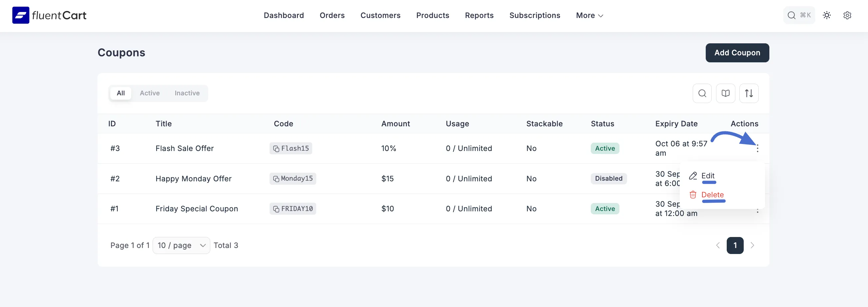Image resolution: width=868 pixels, height=307 pixels.
Task: Click the next page chevron
Action: coord(753,245)
